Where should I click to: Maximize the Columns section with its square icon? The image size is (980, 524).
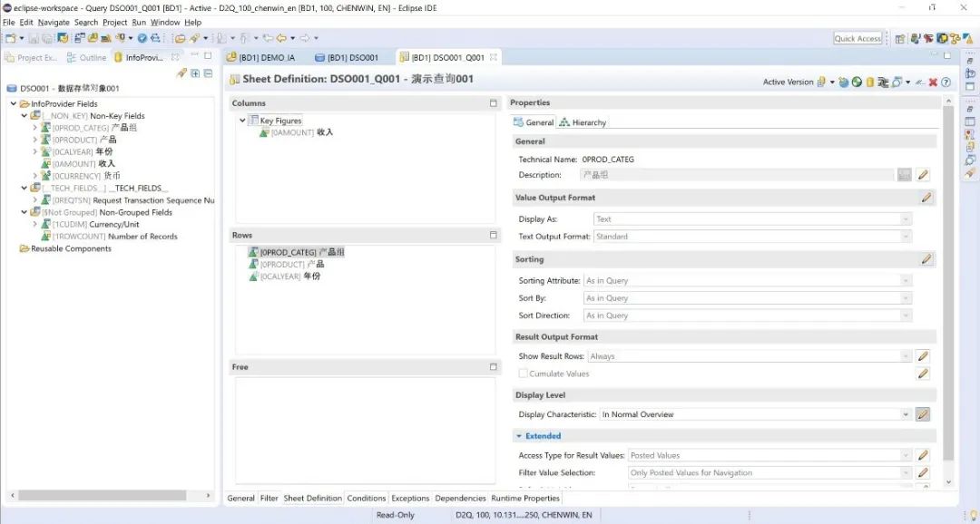coord(493,103)
